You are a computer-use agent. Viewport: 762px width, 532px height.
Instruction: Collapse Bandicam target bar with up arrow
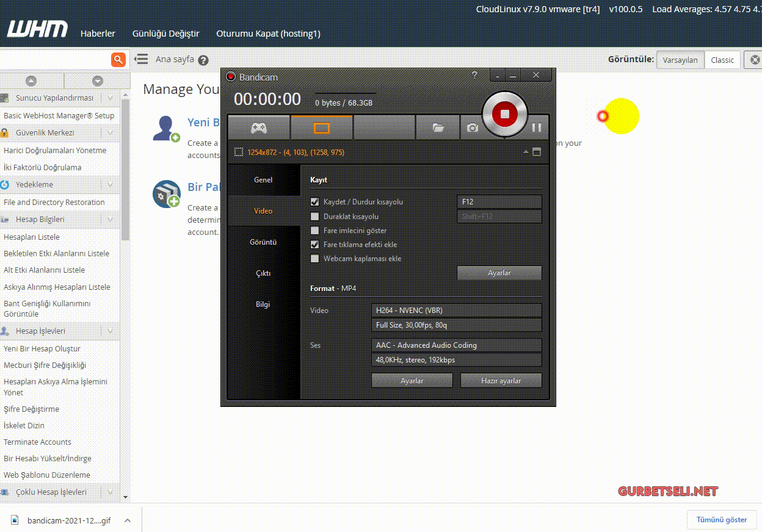[526, 152]
